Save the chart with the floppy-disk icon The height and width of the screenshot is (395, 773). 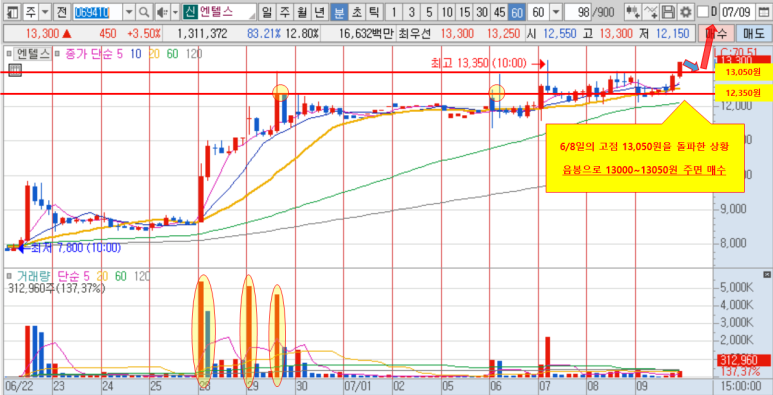coord(668,12)
